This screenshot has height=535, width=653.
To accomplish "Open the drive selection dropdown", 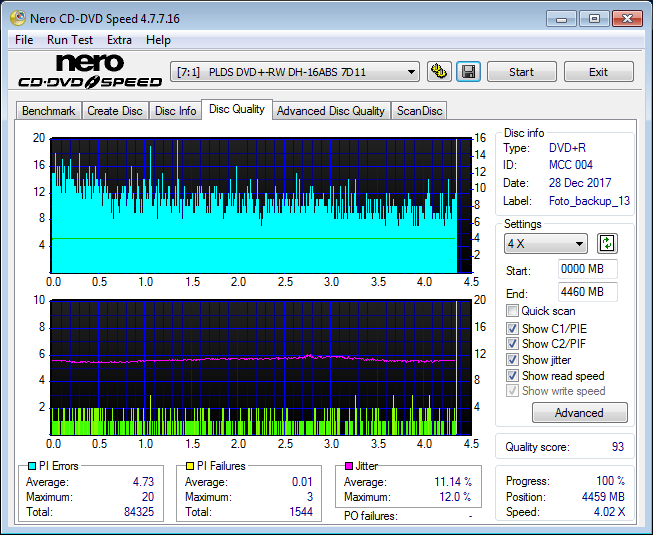I will coord(295,72).
